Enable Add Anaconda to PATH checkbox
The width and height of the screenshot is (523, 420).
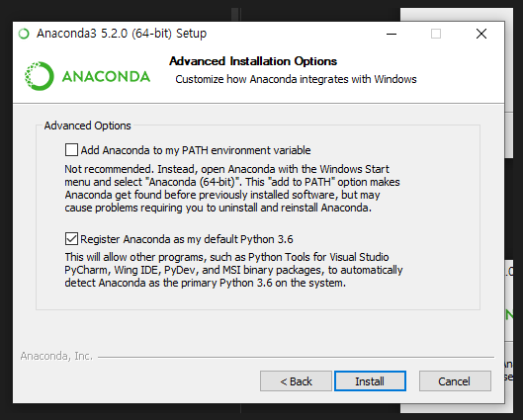tap(71, 150)
